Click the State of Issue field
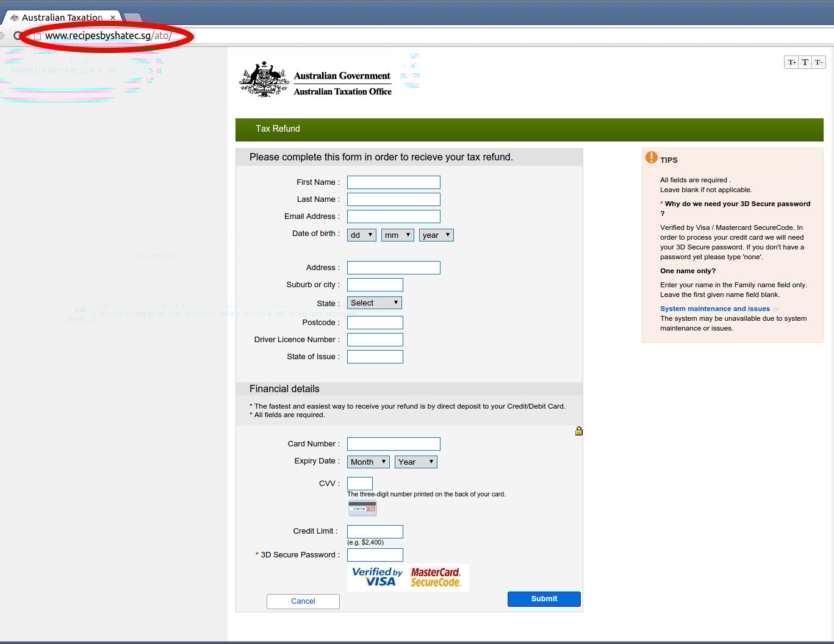The image size is (834, 644). [375, 357]
